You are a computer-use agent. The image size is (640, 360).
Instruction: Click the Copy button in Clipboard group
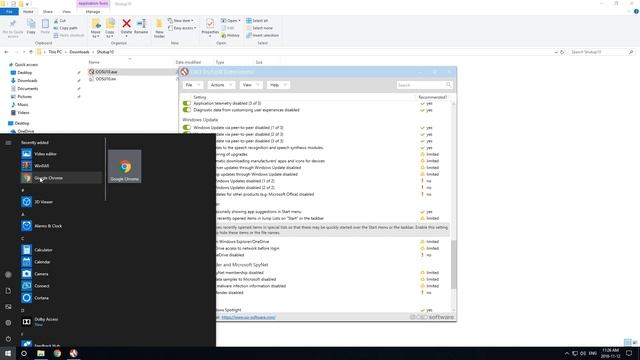tap(31, 27)
